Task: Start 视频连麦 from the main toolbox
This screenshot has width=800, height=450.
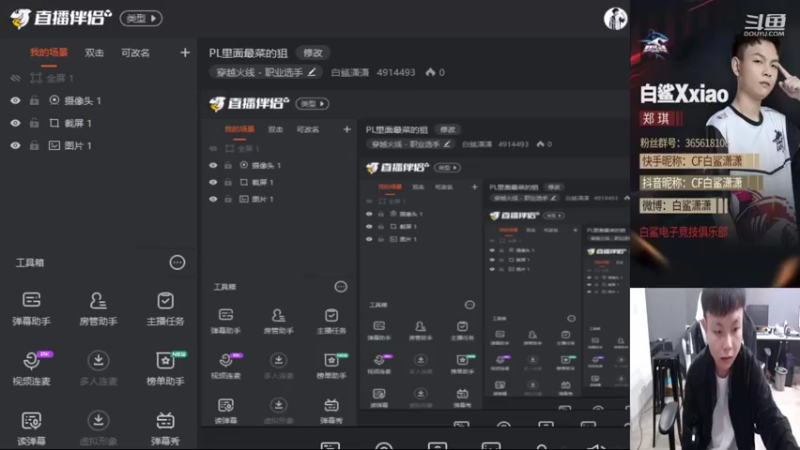Action: 31,368
